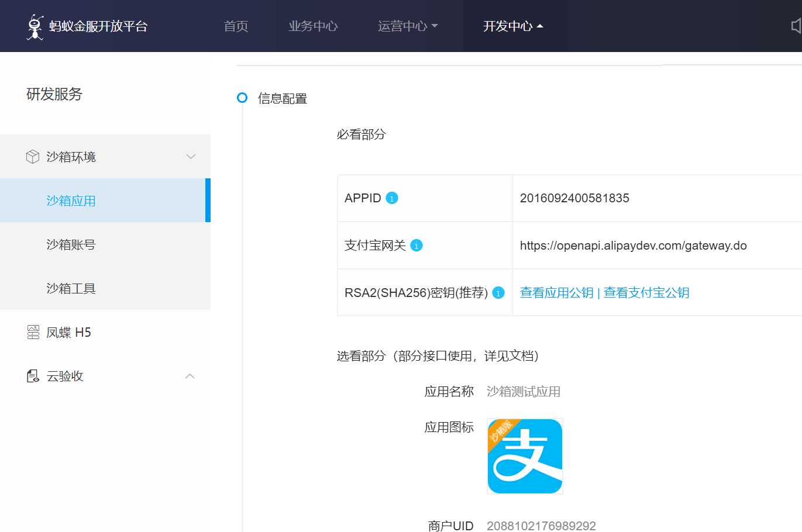802x532 pixels.
Task: Open 业务中心 in top navigation
Action: [x=313, y=26]
